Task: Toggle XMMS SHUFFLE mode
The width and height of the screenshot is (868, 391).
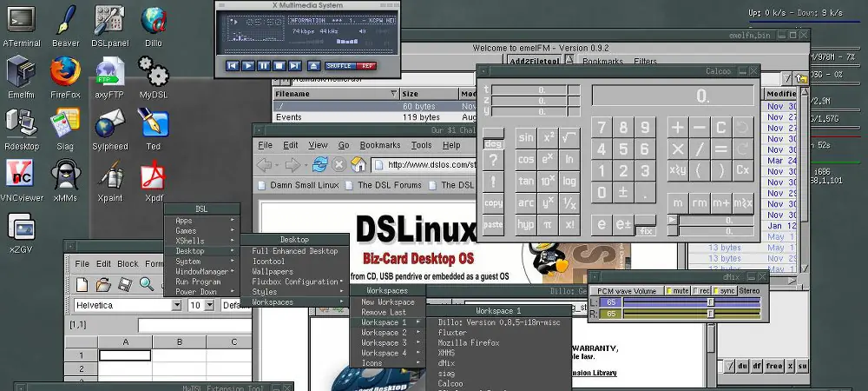Action: (x=339, y=66)
